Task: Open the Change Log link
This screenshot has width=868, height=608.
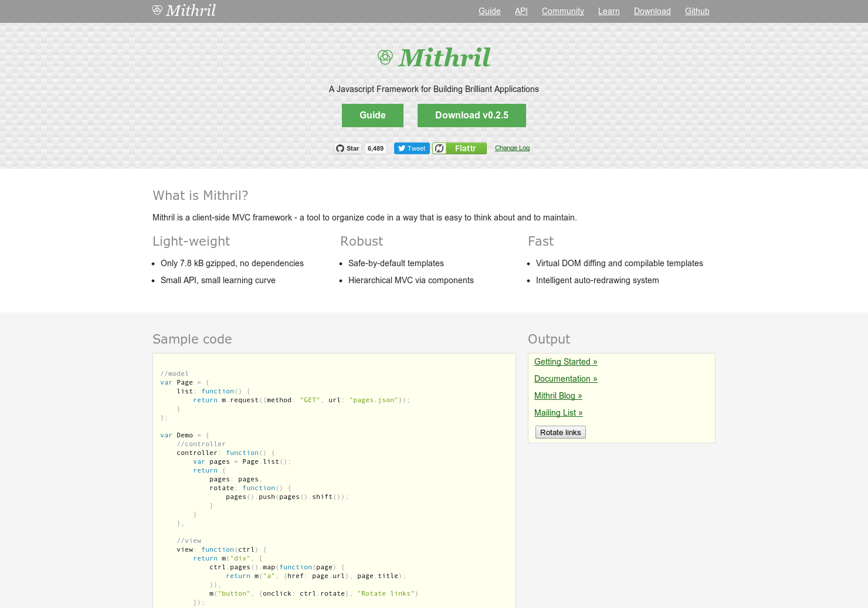Action: coord(512,148)
